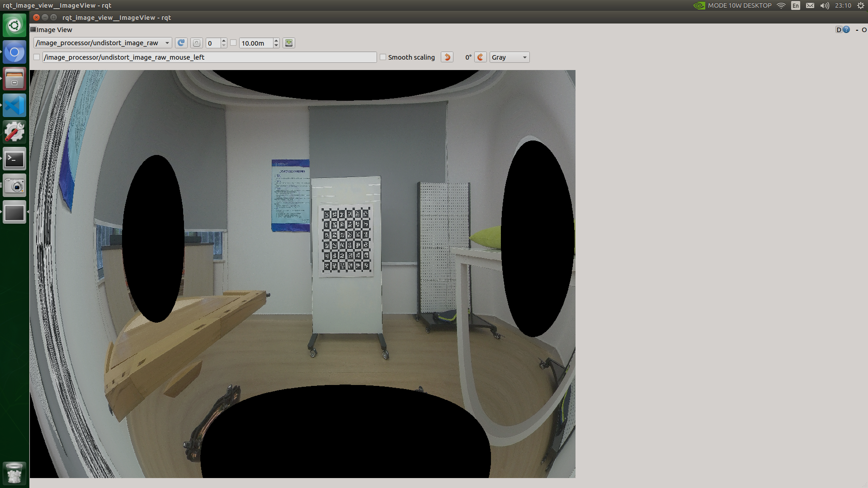Viewport: 868px width, 488px height.
Task: Enable the dynamic depth range checkbox
Action: tap(233, 43)
